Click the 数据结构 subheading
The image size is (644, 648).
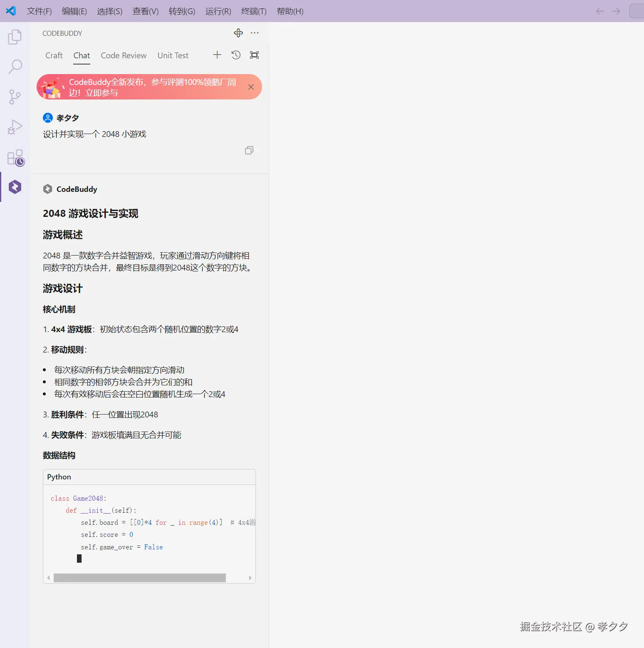click(59, 455)
